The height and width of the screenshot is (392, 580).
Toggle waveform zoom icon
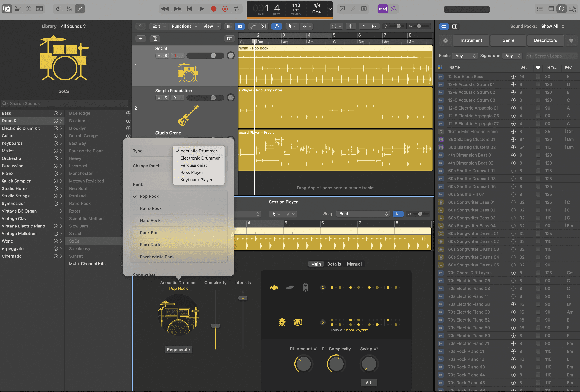pos(351,26)
